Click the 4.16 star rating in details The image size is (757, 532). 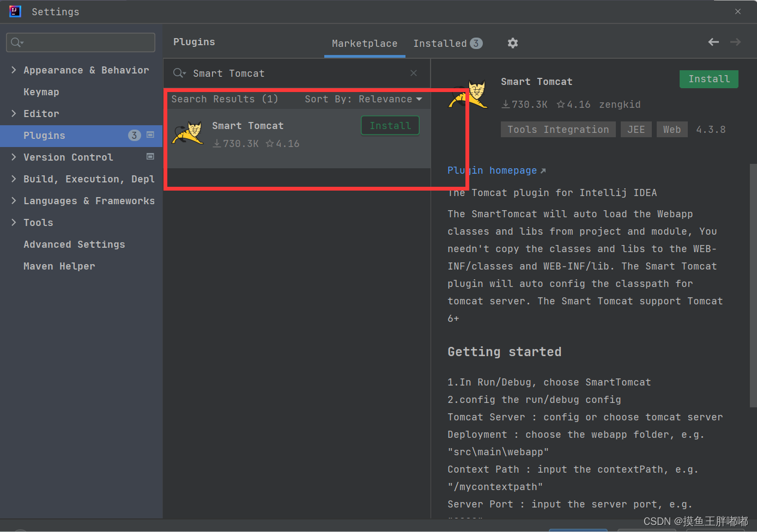click(573, 105)
